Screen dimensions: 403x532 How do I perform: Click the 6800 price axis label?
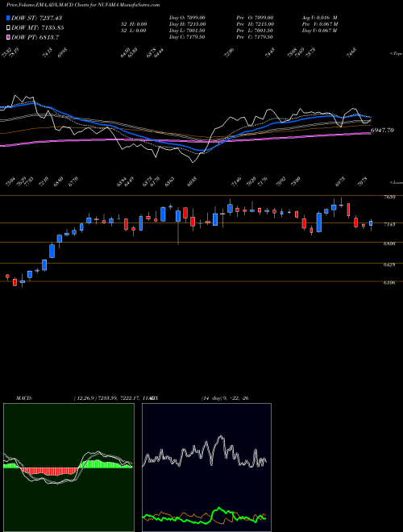(x=389, y=243)
